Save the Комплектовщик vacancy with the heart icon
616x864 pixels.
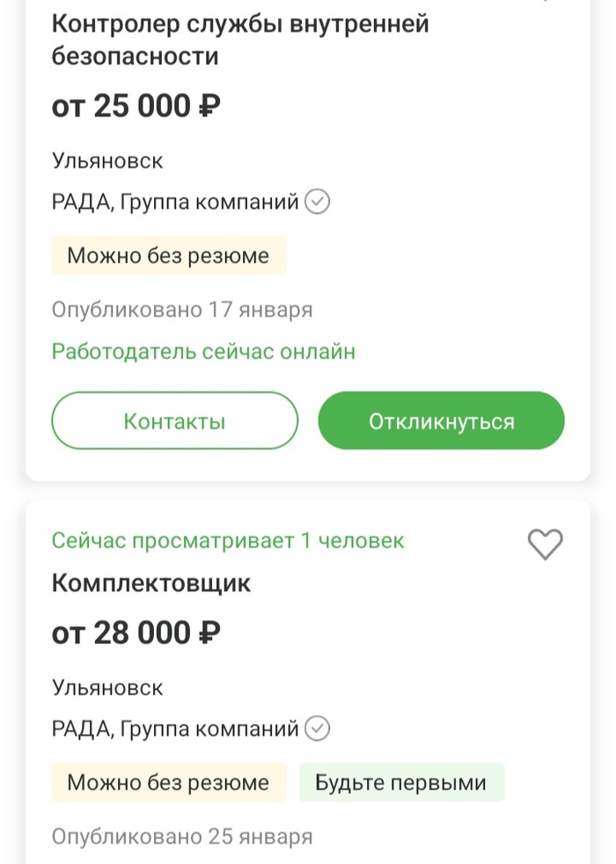tap(545, 545)
